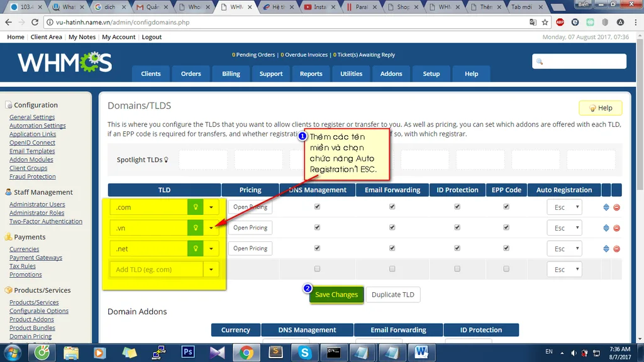Expand the Add TLD dropdown arrow
The width and height of the screenshot is (644, 362).
pos(211,270)
